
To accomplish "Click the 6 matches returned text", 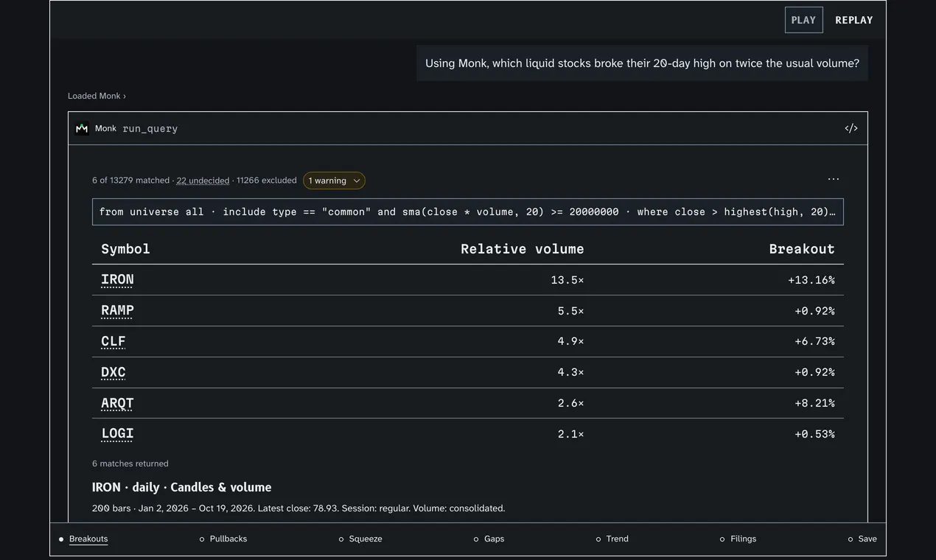I will click(130, 463).
